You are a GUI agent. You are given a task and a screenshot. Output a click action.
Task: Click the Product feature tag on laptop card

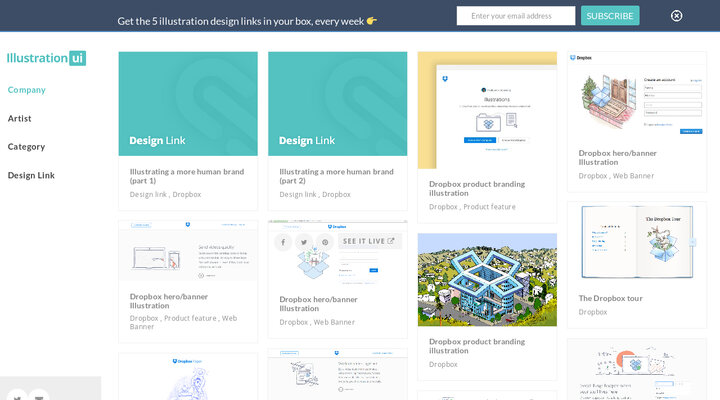point(190,318)
